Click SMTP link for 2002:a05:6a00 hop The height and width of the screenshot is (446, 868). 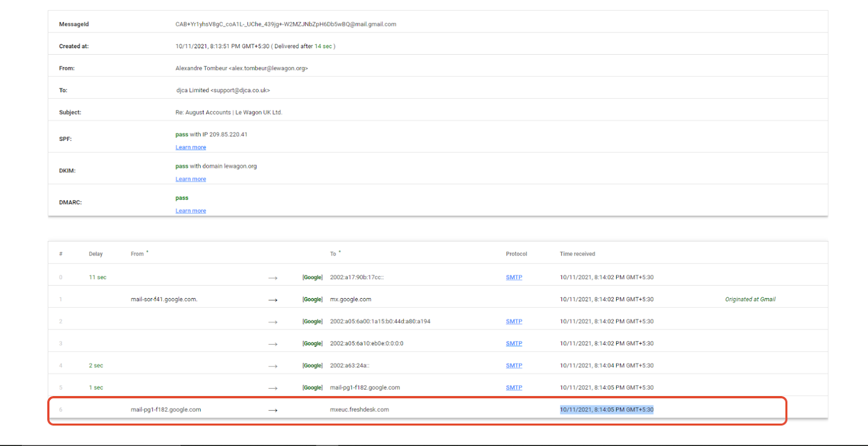point(514,321)
